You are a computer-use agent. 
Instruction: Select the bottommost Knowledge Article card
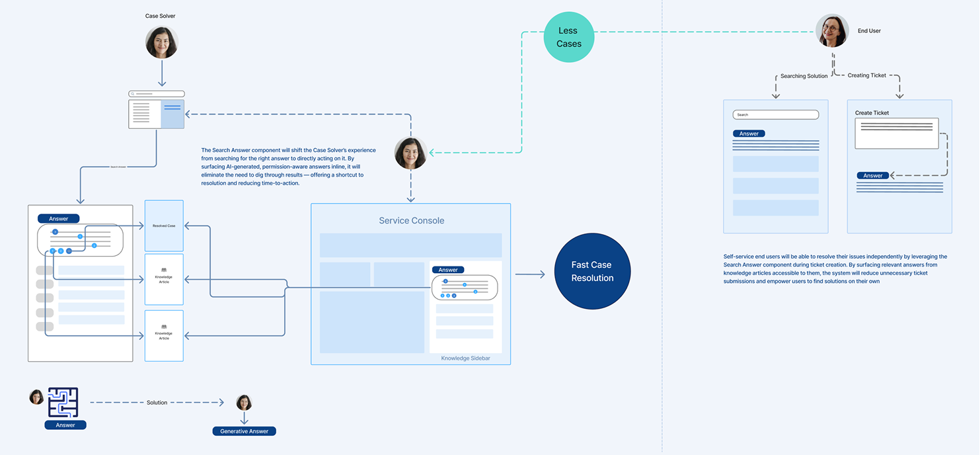(x=164, y=335)
